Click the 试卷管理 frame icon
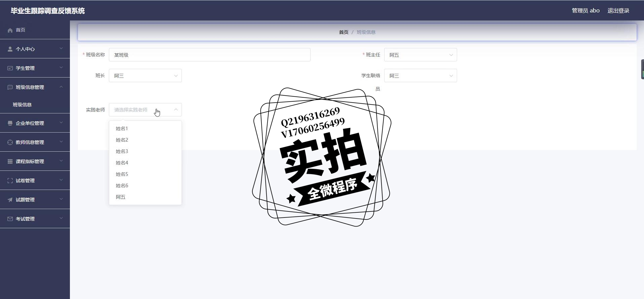This screenshot has width=644, height=299. [10, 181]
